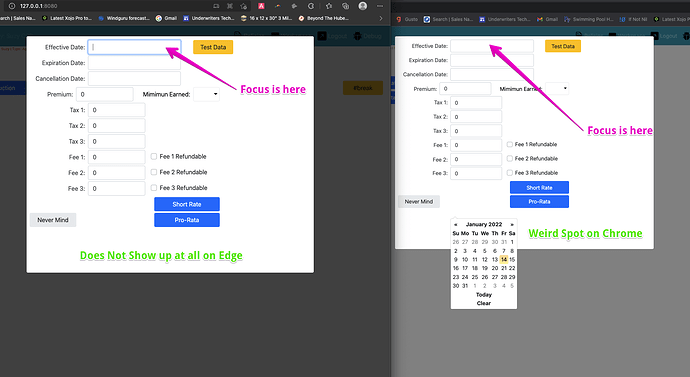The height and width of the screenshot is (377, 690).
Task: Open Minimum Earned dropdown in Edge dialog
Action: pyautogui.click(x=206, y=94)
